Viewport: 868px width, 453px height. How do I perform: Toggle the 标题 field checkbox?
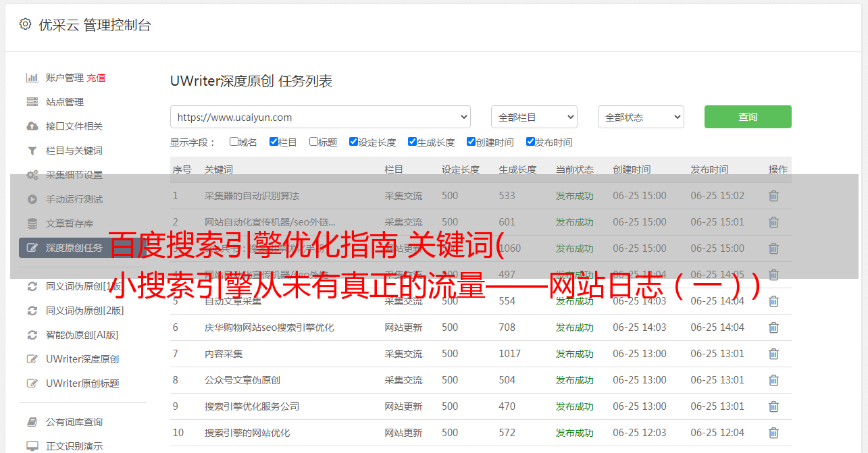[313, 142]
